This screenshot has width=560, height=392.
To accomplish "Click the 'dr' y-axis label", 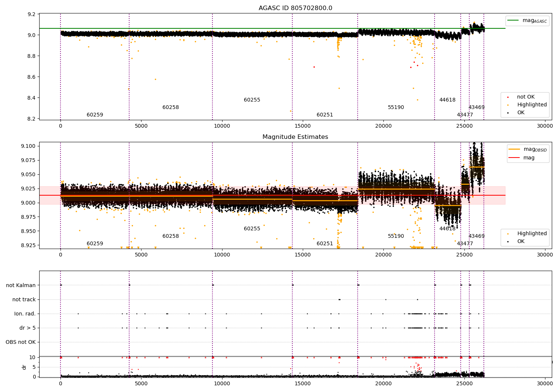I will tap(24, 367).
